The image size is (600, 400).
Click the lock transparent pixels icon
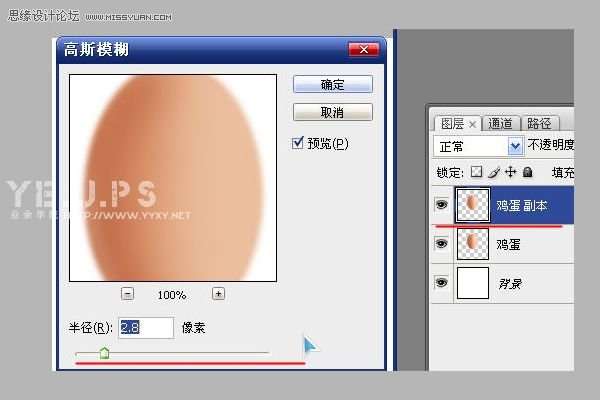pyautogui.click(x=476, y=172)
